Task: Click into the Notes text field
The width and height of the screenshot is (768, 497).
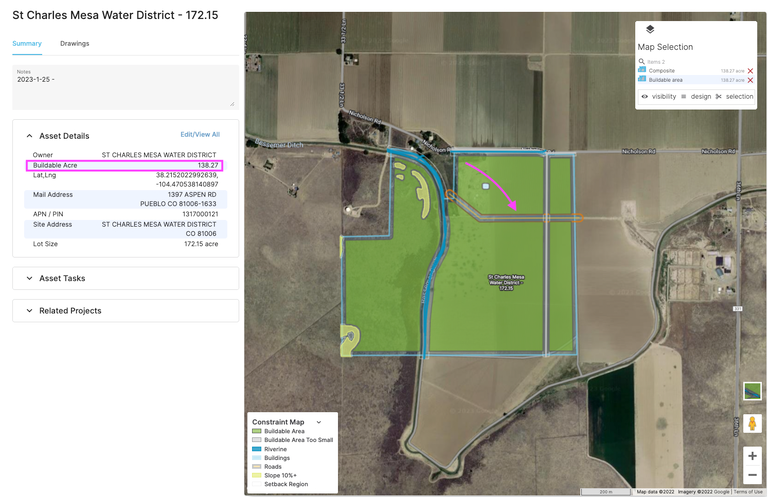Action: click(x=125, y=88)
